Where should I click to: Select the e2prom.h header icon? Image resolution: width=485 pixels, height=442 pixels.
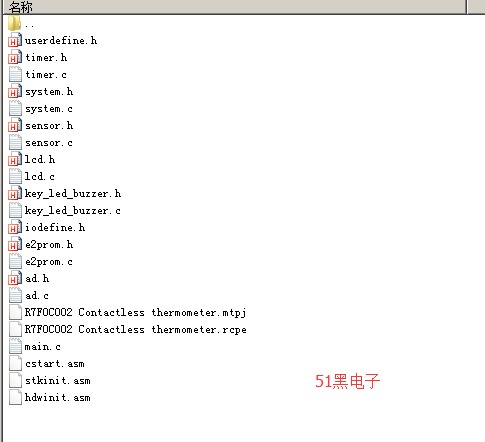point(15,244)
